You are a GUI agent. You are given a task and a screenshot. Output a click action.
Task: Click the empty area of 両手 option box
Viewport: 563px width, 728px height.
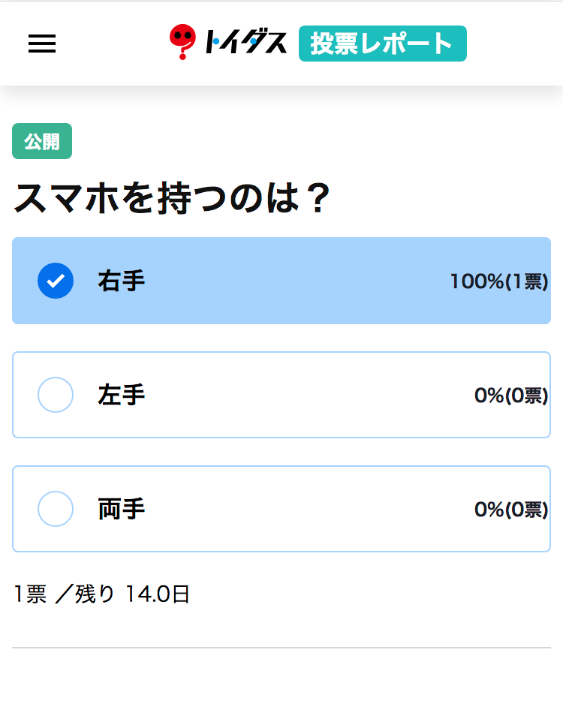click(306, 509)
